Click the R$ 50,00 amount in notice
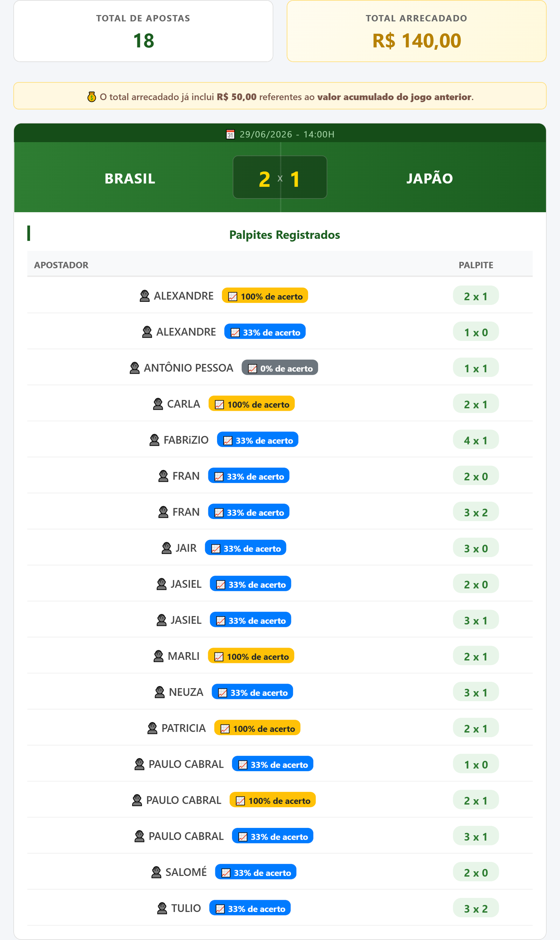560x940 pixels. coord(237,97)
